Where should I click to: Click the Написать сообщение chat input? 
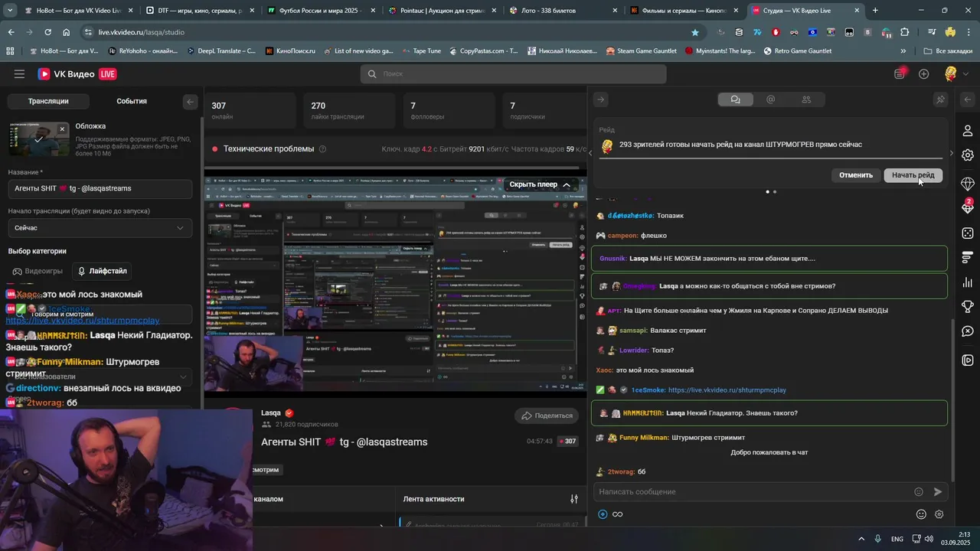tap(769, 492)
